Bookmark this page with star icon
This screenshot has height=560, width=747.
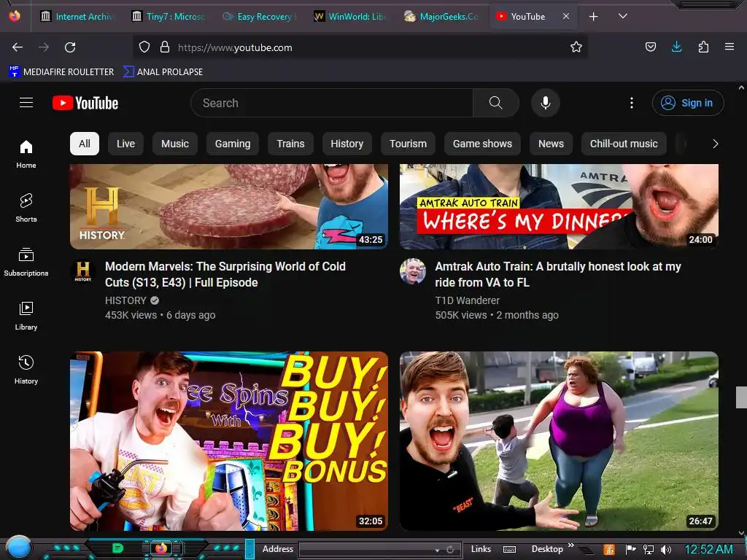coord(576,47)
